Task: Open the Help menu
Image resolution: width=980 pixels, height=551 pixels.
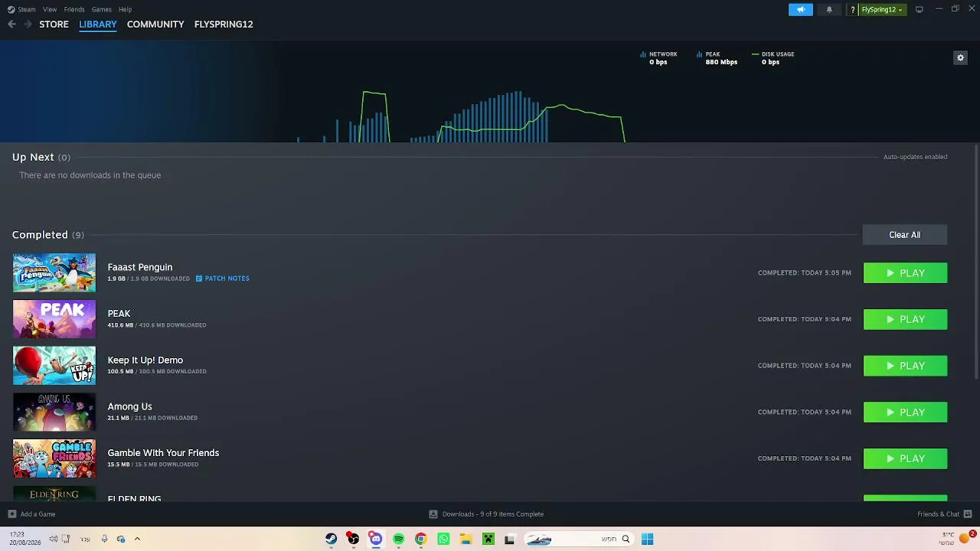Action: click(126, 9)
